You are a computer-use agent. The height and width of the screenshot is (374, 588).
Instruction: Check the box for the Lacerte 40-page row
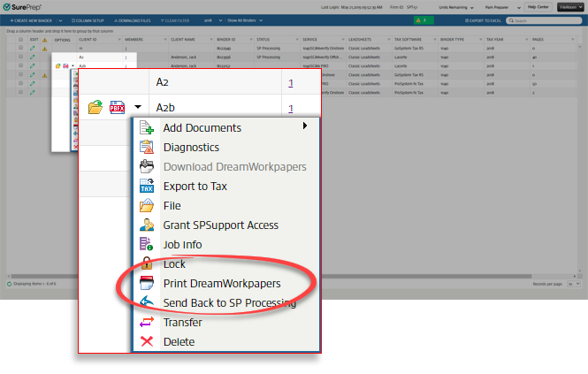[x=20, y=57]
